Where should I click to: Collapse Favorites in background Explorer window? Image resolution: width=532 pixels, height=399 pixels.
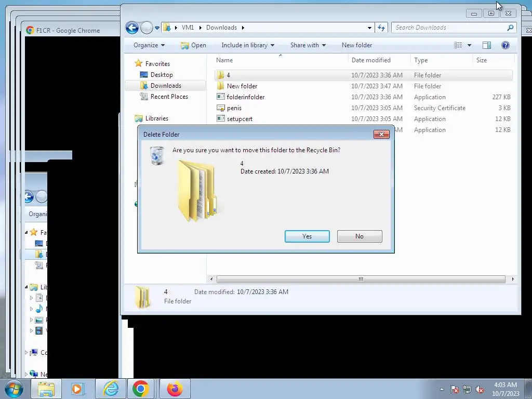26,233
